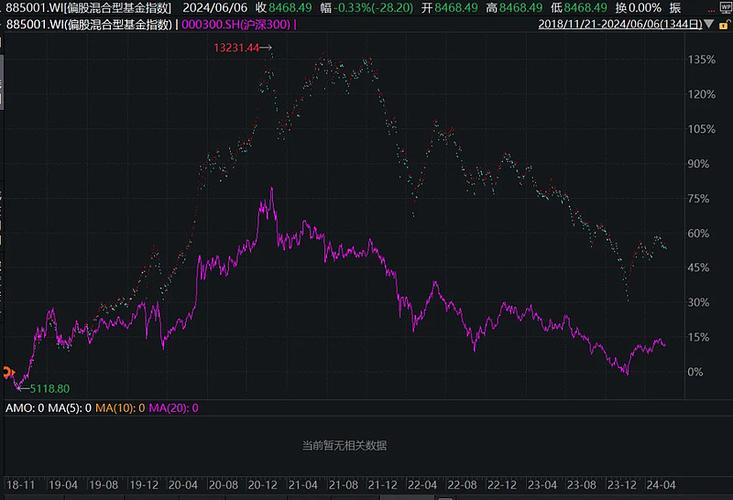
Task: Open the date range dropdown arrow
Action: tap(709, 23)
